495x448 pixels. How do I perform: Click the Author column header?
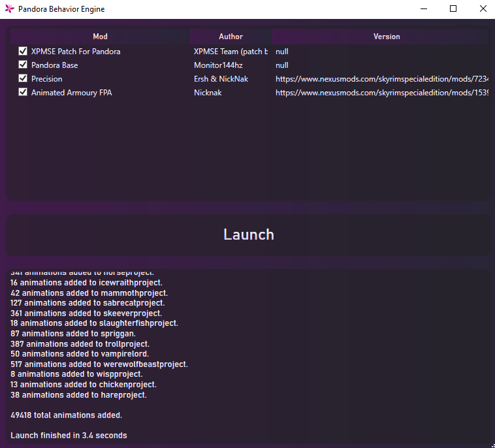[231, 37]
